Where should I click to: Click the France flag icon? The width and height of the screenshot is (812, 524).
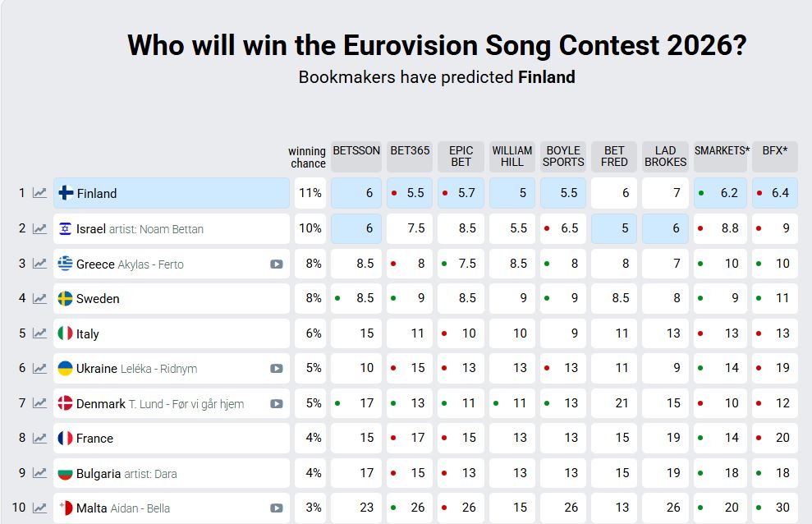(x=66, y=438)
